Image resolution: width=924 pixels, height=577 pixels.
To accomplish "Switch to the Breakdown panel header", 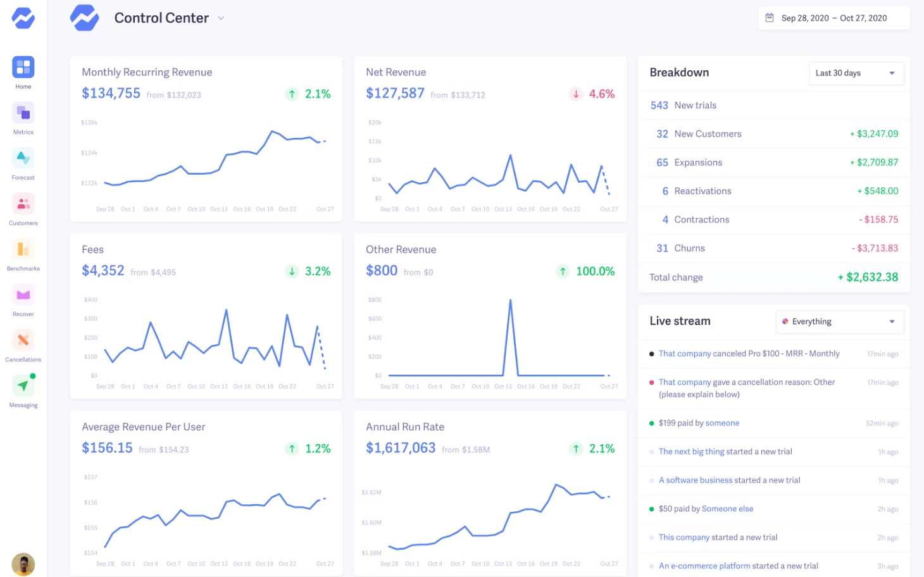I will click(x=679, y=72).
